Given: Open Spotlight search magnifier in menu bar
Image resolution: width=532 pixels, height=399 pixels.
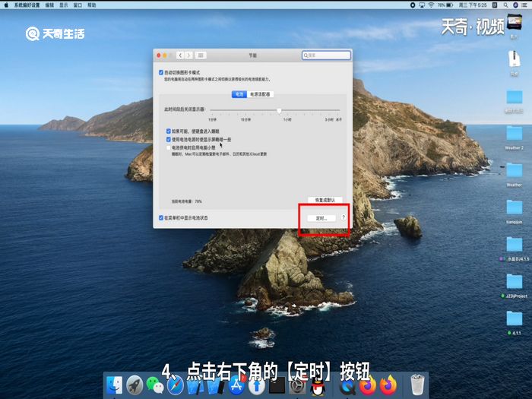Looking at the screenshot, I should coord(505,5).
